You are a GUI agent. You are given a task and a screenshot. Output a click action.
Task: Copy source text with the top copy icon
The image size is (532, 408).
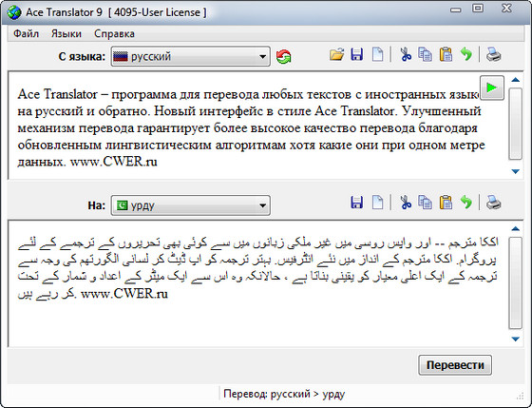426,54
